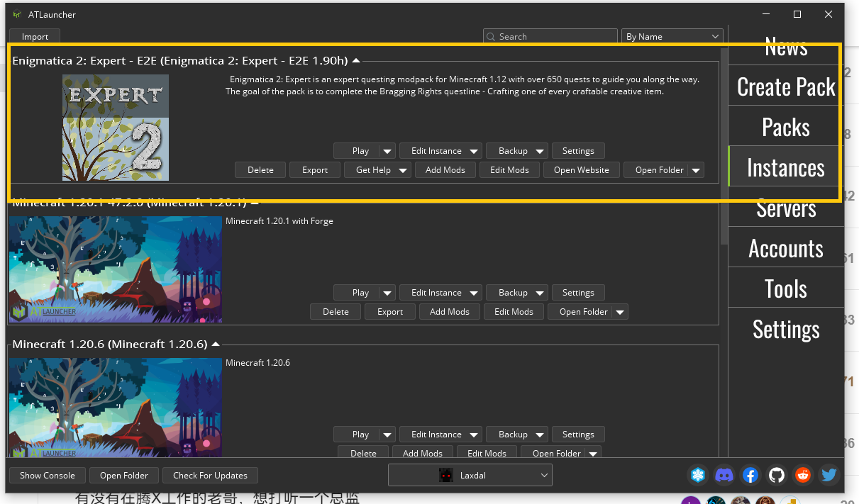
Task: Click the Show Console button
Action: click(x=48, y=476)
